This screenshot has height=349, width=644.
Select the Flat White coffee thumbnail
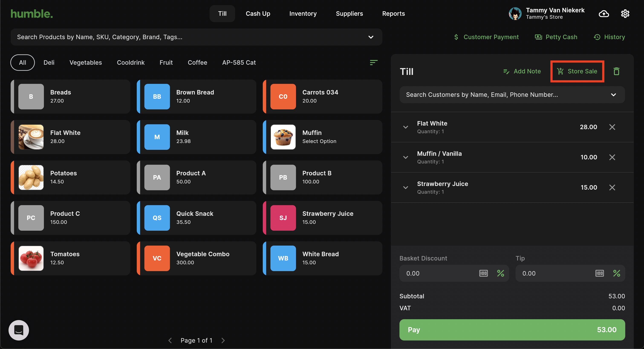click(x=31, y=137)
